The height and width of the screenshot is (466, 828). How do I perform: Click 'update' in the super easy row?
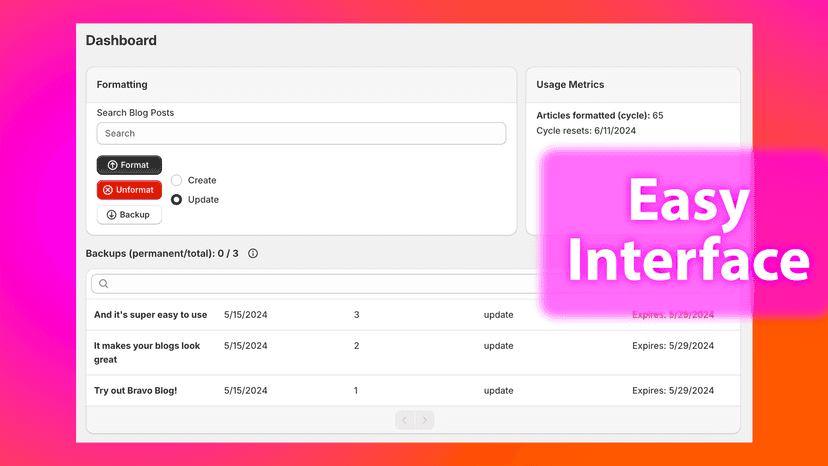tap(498, 315)
